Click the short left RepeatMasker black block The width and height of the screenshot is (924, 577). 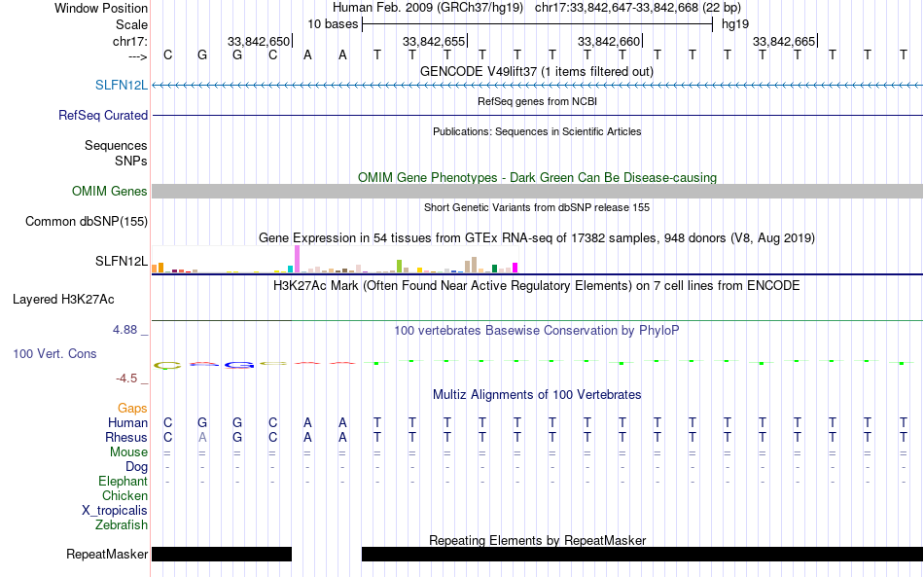tap(222, 554)
